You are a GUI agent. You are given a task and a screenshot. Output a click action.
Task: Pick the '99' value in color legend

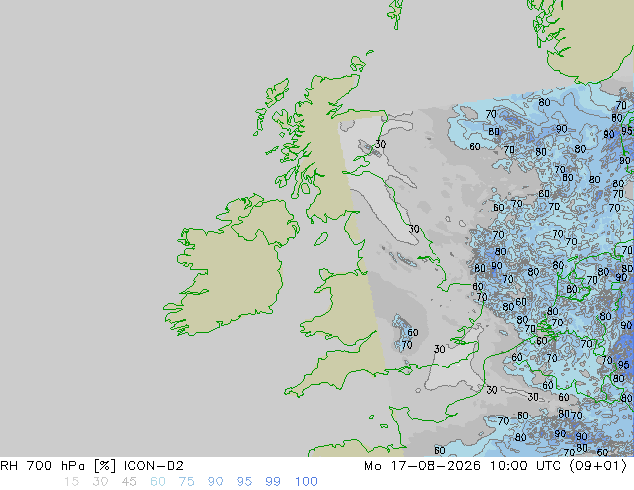click(x=273, y=482)
